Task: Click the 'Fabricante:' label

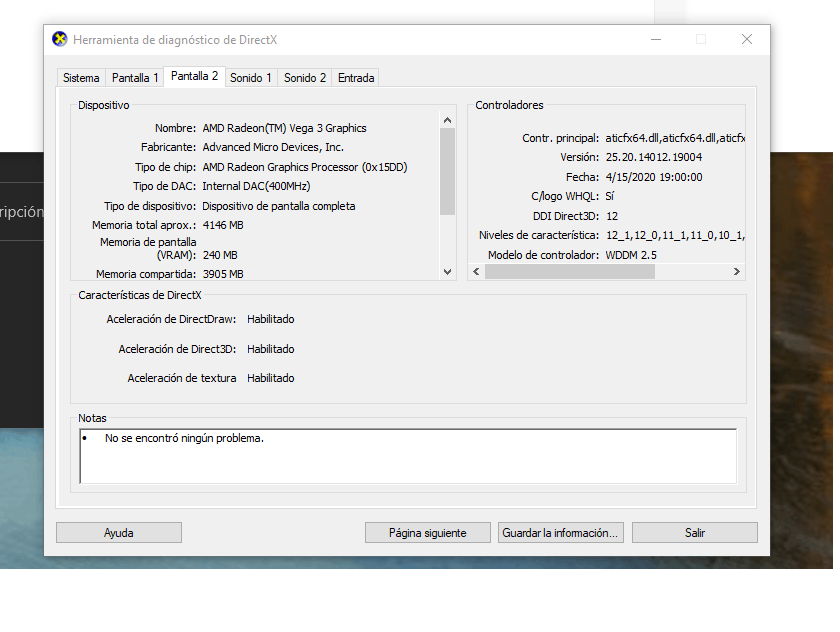Action: pyautogui.click(x=168, y=147)
